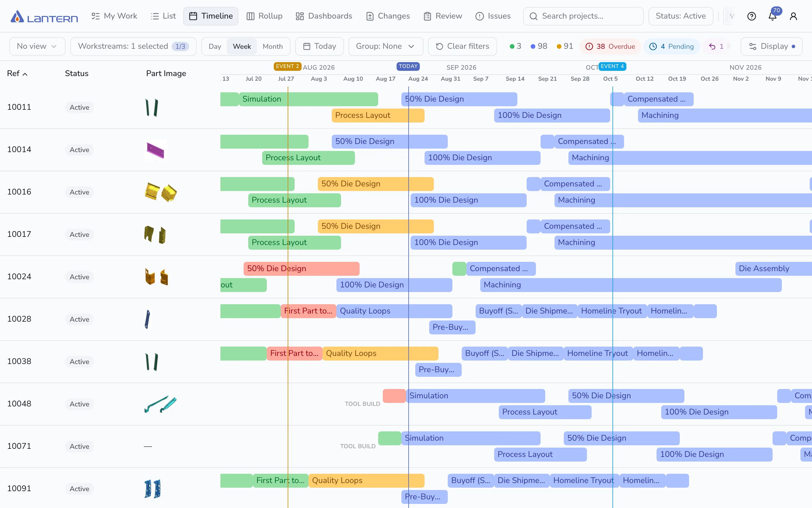Open notifications bell with 70 badge
This screenshot has height=508, width=812.
pos(772,16)
